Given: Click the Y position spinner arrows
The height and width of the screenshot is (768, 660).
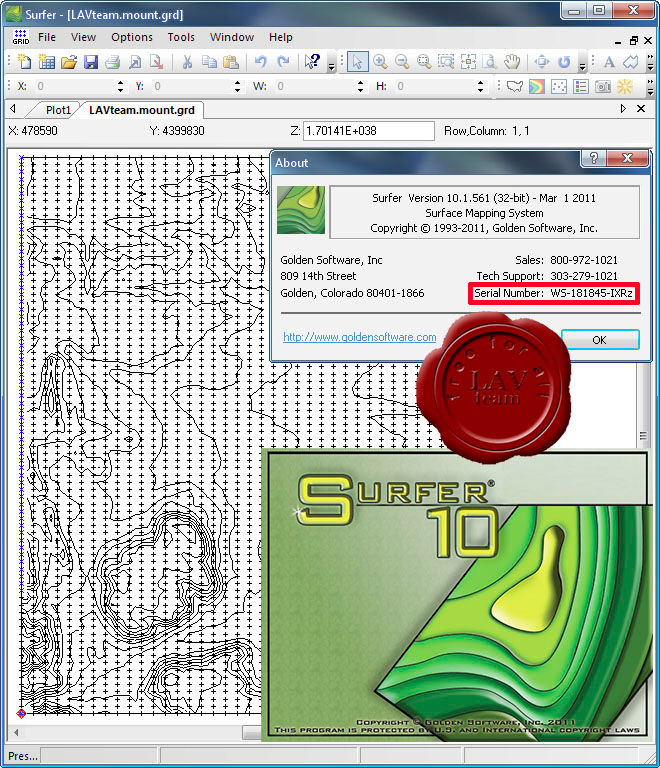Looking at the screenshot, I should click(237, 87).
